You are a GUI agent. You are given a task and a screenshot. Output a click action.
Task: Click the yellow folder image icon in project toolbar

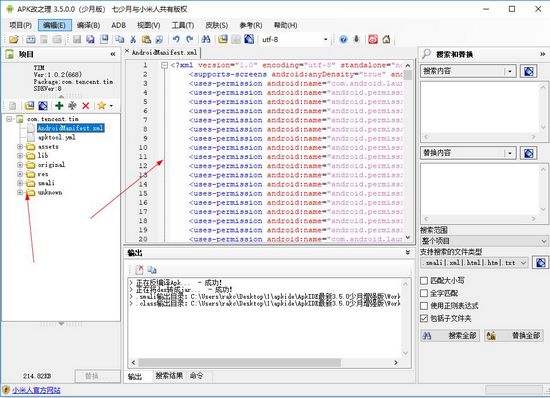point(29,106)
